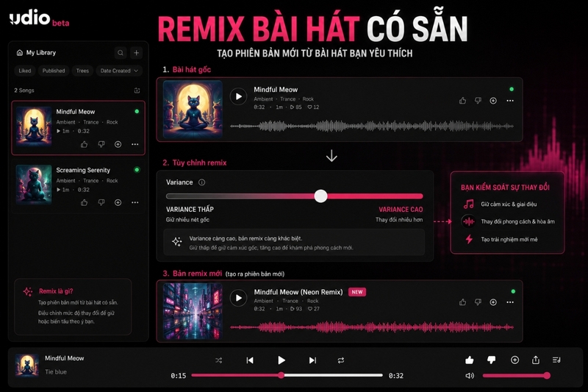The width and height of the screenshot is (588, 392).
Task: Open more options for Screaming Serenity
Action: pos(135,202)
